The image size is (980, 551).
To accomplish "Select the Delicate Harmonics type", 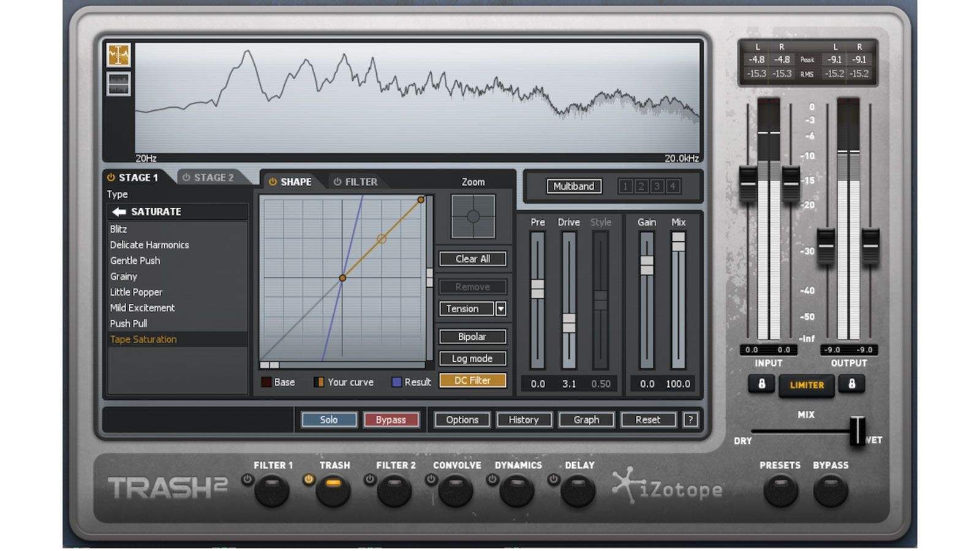I will [178, 245].
